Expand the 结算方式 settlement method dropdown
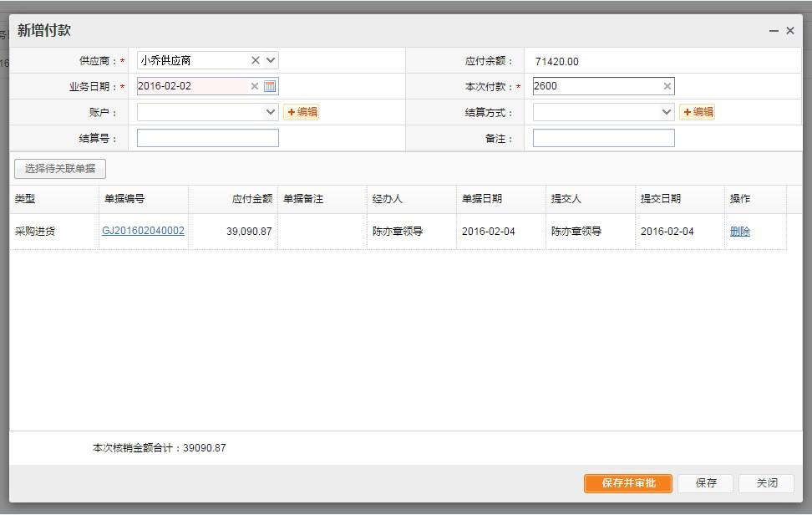Screen dimensions: 812x515 pos(667,112)
